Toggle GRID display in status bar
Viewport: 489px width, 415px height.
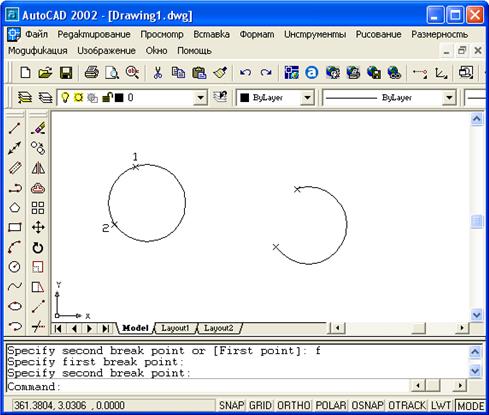point(260,405)
